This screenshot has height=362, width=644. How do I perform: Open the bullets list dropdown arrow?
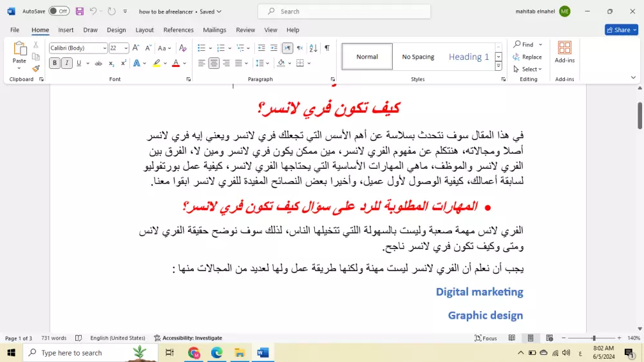211,48
